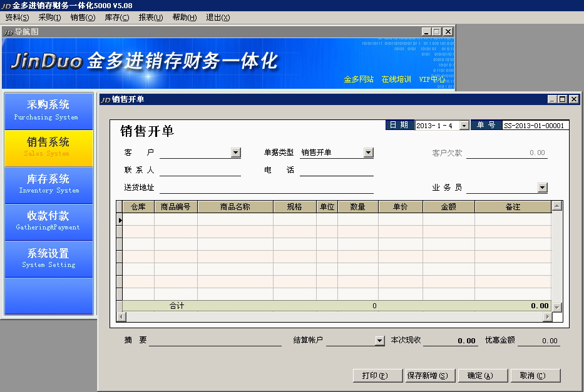Screen dimensions: 584x392
Task: Click the 规格 column header
Action: pos(295,207)
